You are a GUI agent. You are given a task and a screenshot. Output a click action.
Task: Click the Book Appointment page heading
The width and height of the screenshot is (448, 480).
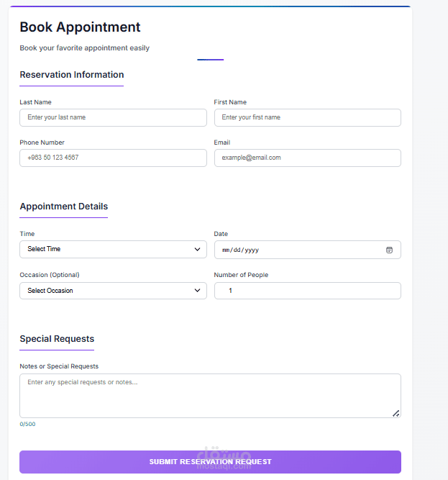tap(80, 27)
